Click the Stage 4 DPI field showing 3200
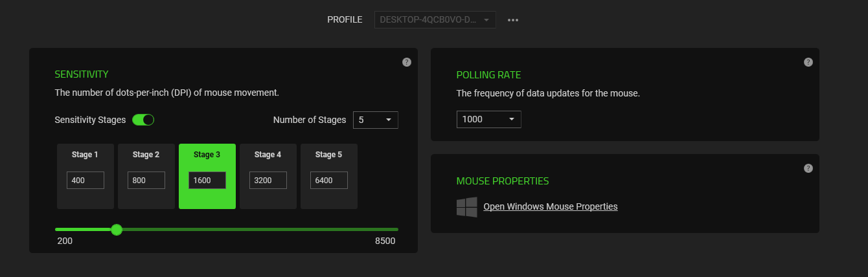Viewport: 868px width, 277px height. pyautogui.click(x=268, y=181)
